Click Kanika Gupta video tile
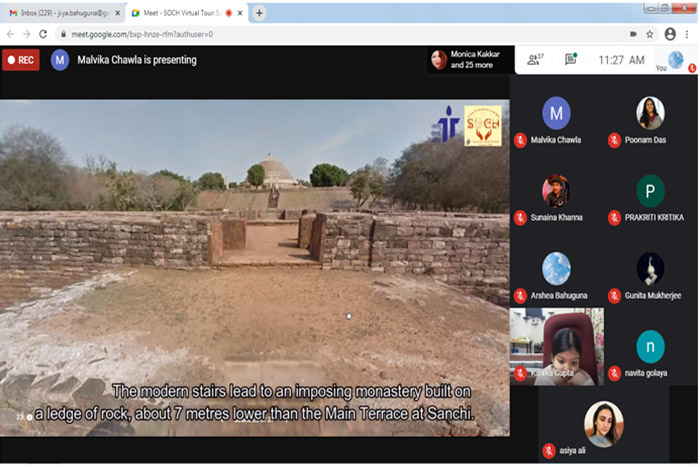The width and height of the screenshot is (700, 467). pyautogui.click(x=557, y=346)
